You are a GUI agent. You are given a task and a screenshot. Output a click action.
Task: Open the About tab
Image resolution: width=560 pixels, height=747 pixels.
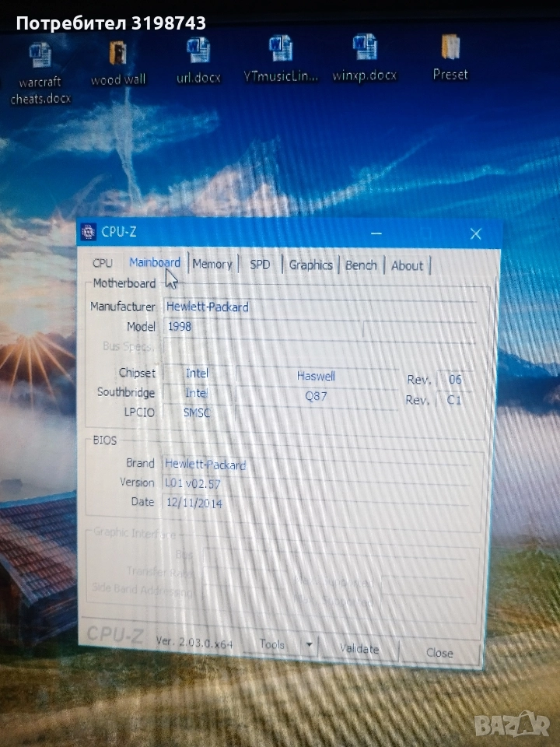pos(407,266)
